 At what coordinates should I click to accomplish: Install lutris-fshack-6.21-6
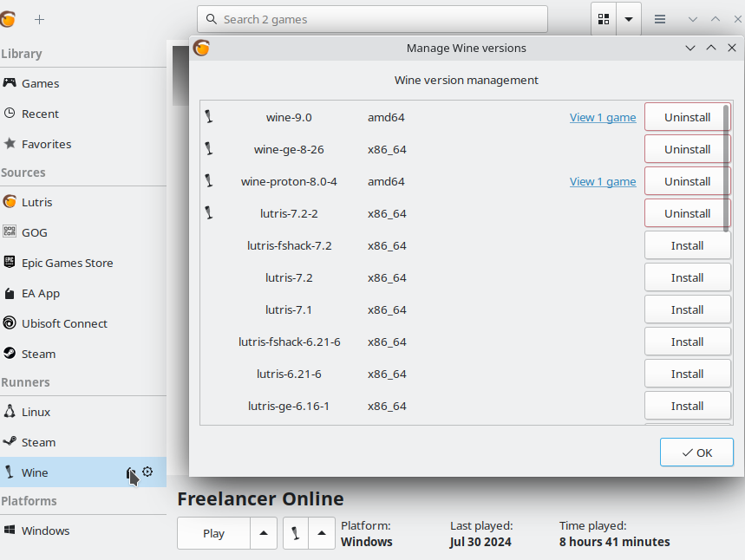pyautogui.click(x=687, y=342)
